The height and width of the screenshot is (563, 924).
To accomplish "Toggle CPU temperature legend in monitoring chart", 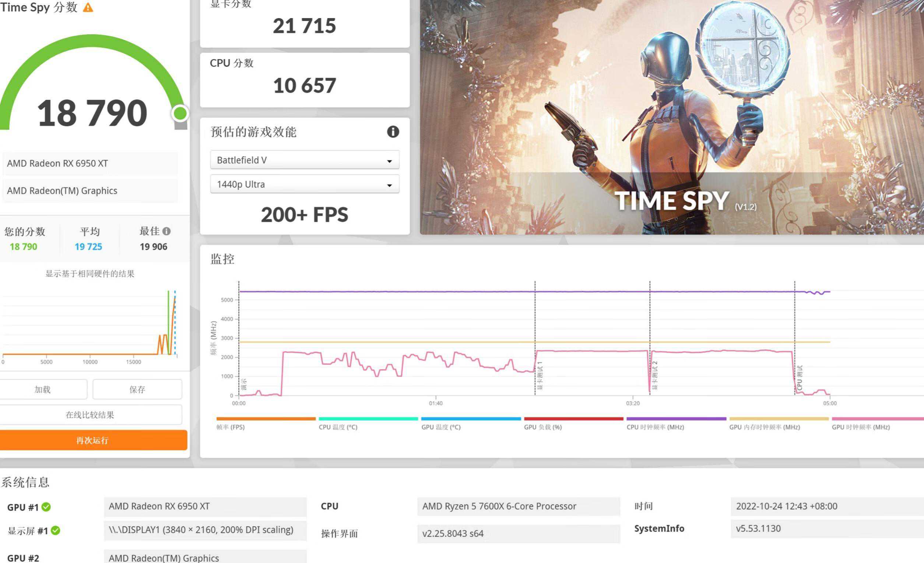I will click(338, 427).
